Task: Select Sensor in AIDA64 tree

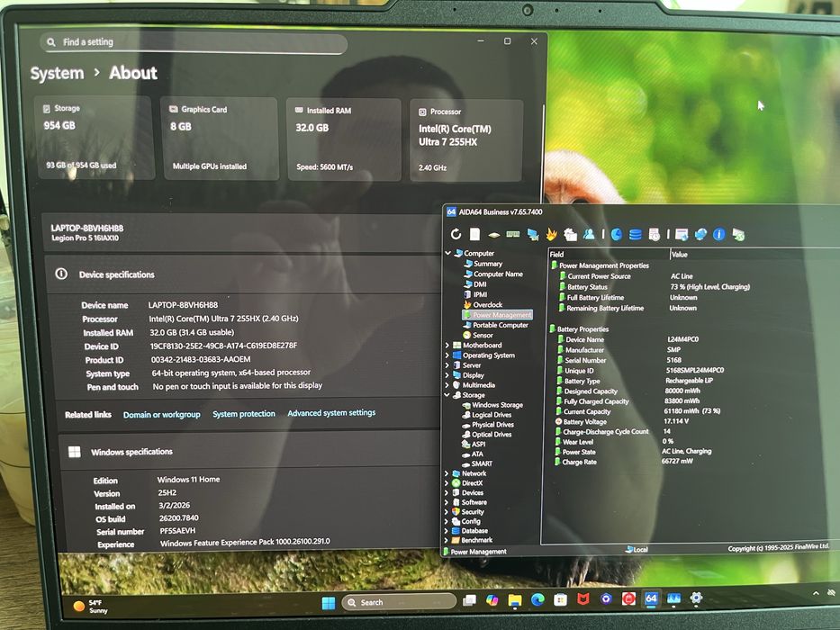Action: coord(478,336)
